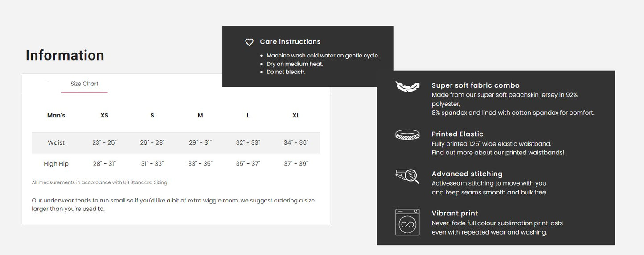Viewport: 644px width, 255px height.
Task: Click the Vibrant print heading
Action: 455,214
